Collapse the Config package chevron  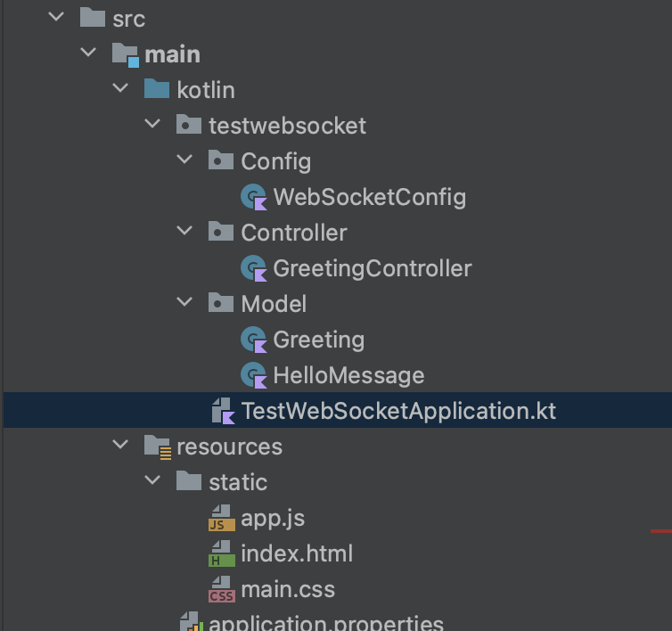184,160
